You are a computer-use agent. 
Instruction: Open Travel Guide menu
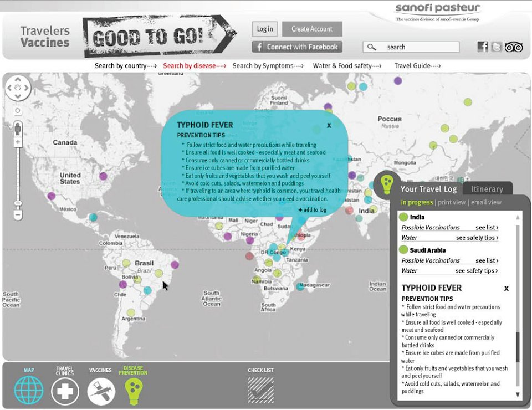(417, 66)
